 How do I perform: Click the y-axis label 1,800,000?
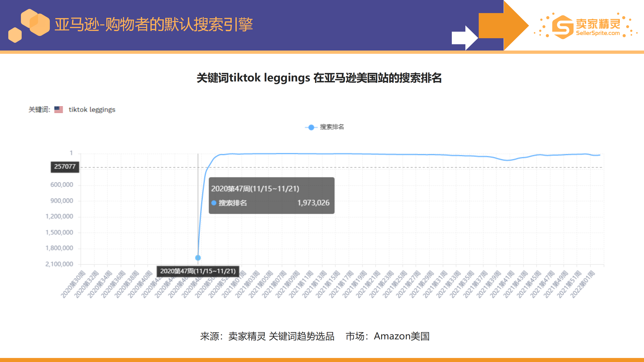59,248
